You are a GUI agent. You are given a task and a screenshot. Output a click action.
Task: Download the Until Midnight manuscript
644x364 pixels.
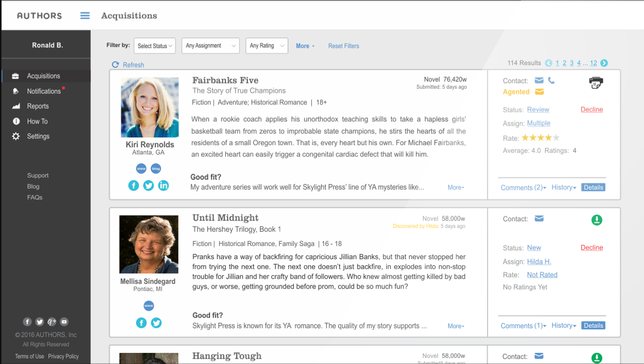coord(597,220)
